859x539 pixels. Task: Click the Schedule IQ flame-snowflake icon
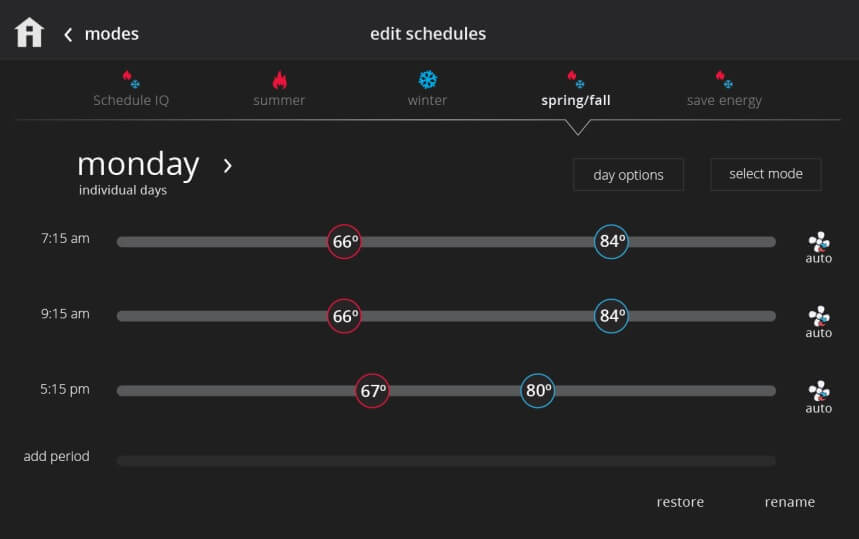131,79
